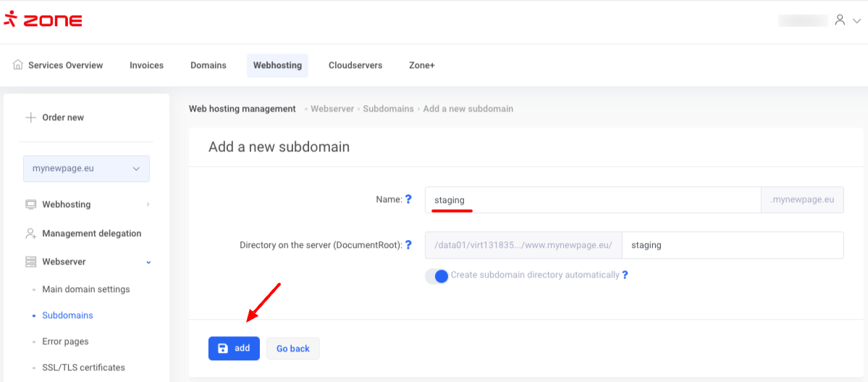Open the user account profile icon

click(840, 20)
